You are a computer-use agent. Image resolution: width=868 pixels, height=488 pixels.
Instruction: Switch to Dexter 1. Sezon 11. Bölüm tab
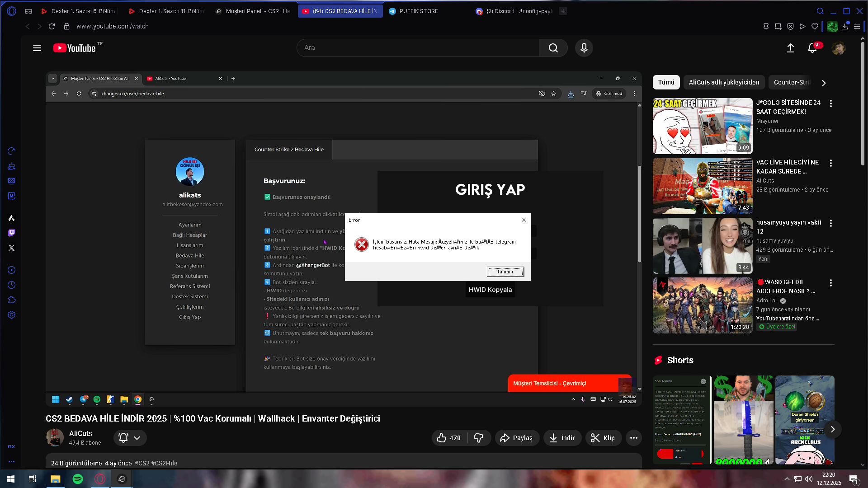[166, 11]
